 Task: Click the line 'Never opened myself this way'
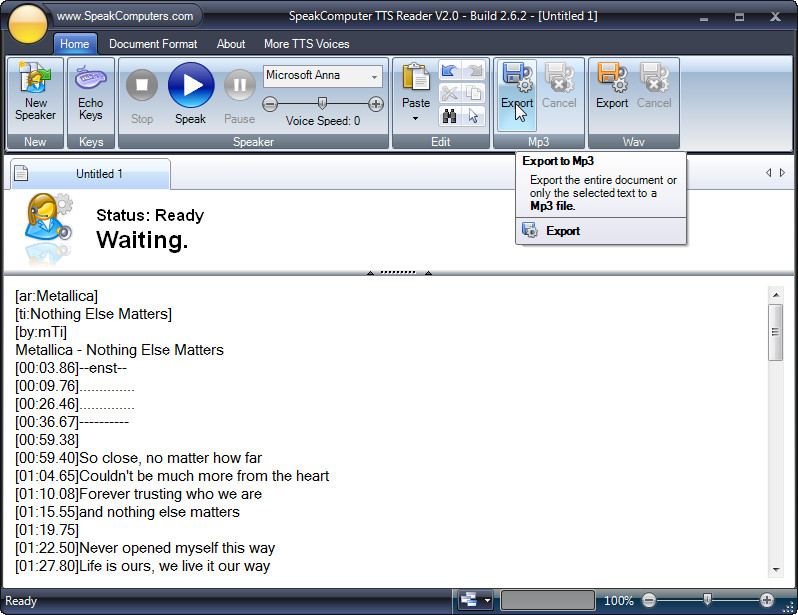pos(177,548)
